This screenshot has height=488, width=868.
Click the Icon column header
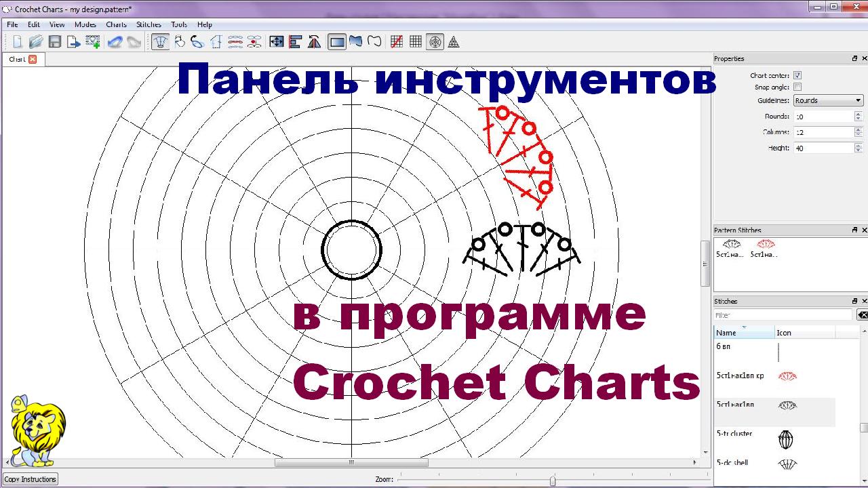click(805, 333)
